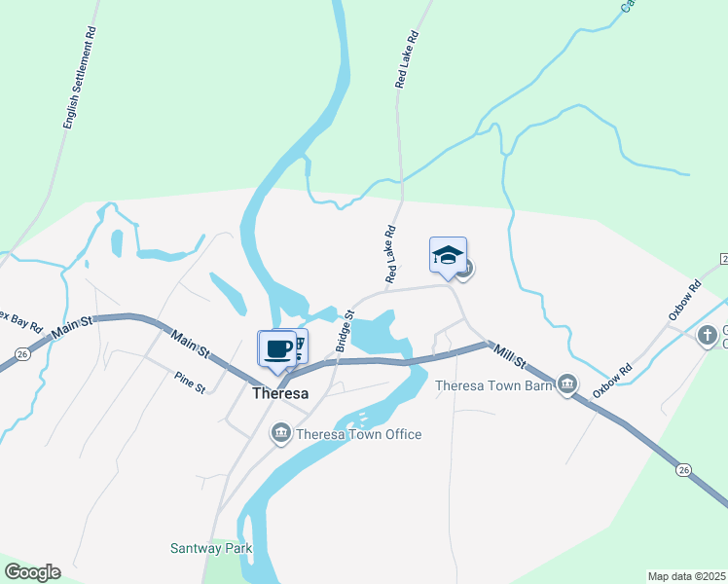
Task: Select the Theresa Town Barn pin icon
Action: coord(567,384)
